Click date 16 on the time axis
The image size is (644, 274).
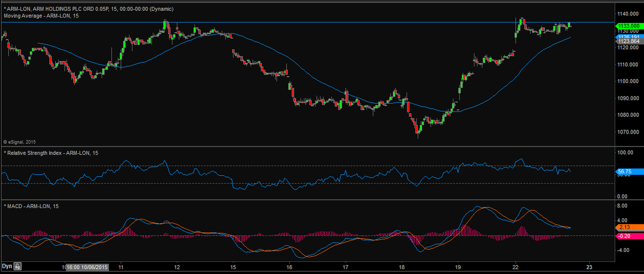(x=289, y=266)
